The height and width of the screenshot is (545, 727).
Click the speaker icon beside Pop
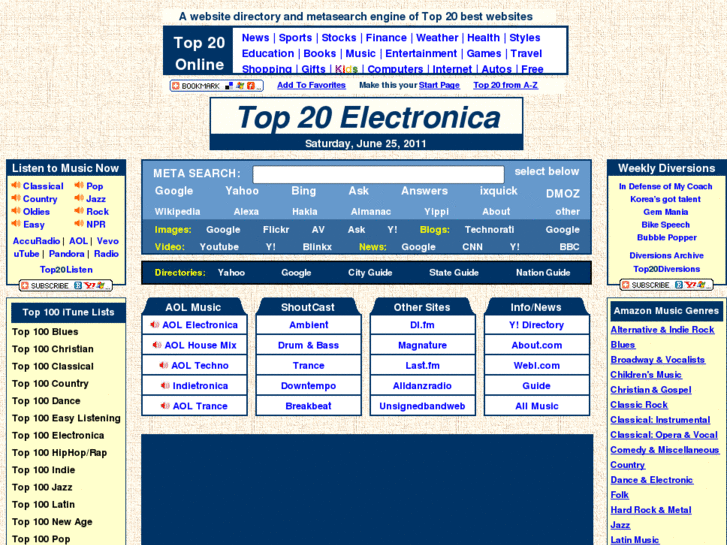point(79,186)
